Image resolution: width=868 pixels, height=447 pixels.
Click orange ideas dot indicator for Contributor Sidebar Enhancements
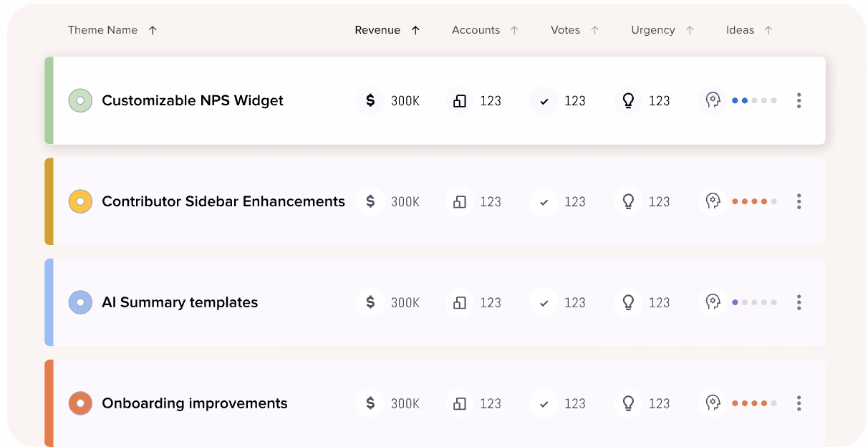click(754, 201)
